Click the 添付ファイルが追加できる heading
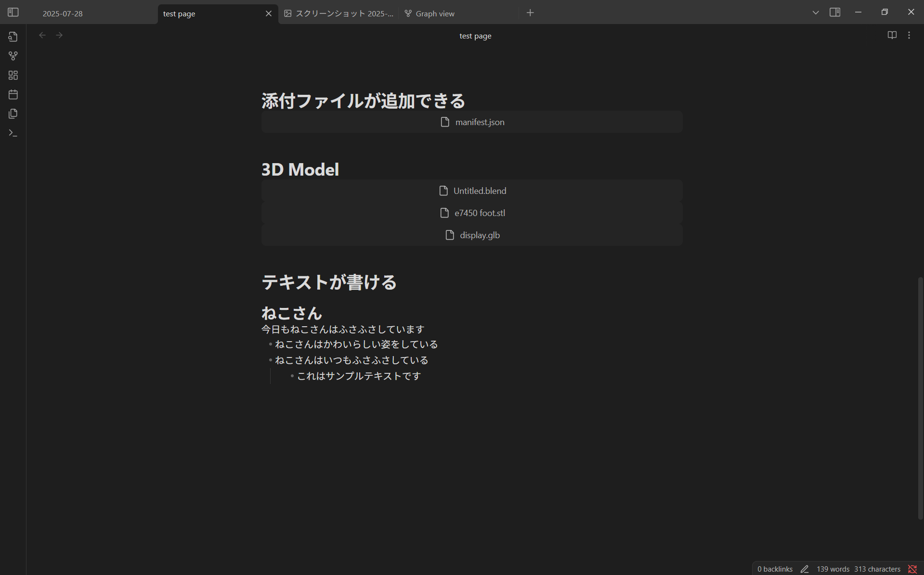924x575 pixels. (363, 101)
